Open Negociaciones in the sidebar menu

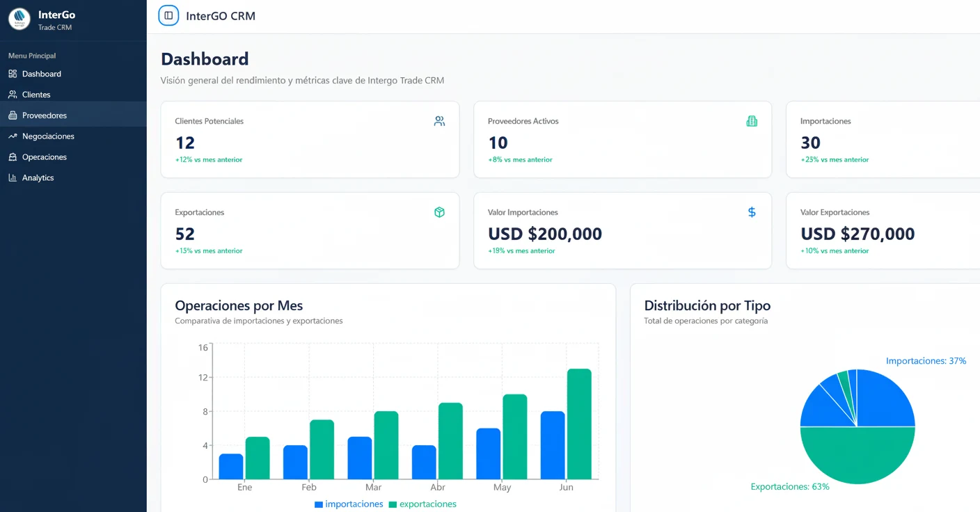73,136
